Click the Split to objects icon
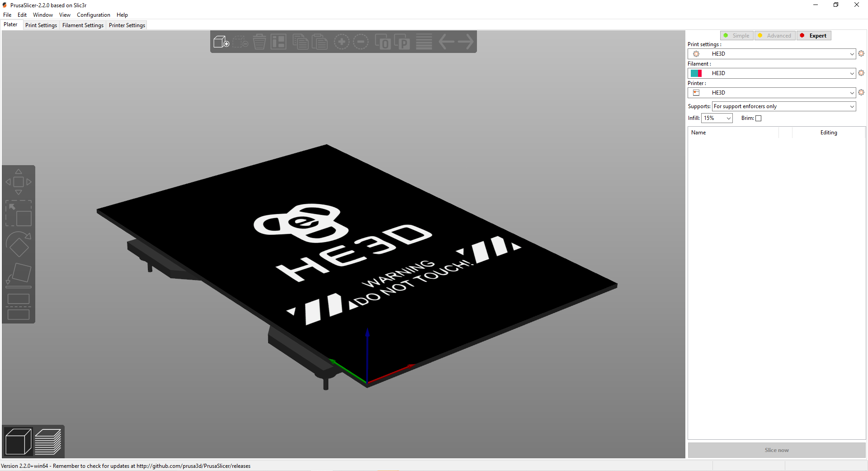 [383, 42]
